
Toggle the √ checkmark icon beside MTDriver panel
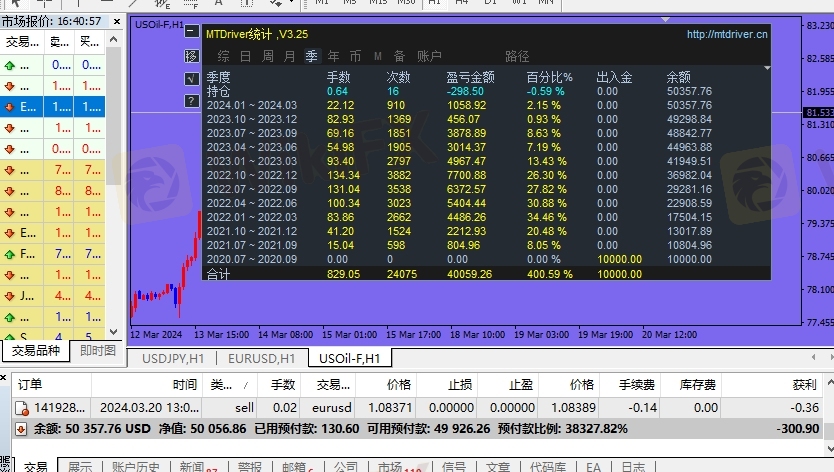(191, 79)
